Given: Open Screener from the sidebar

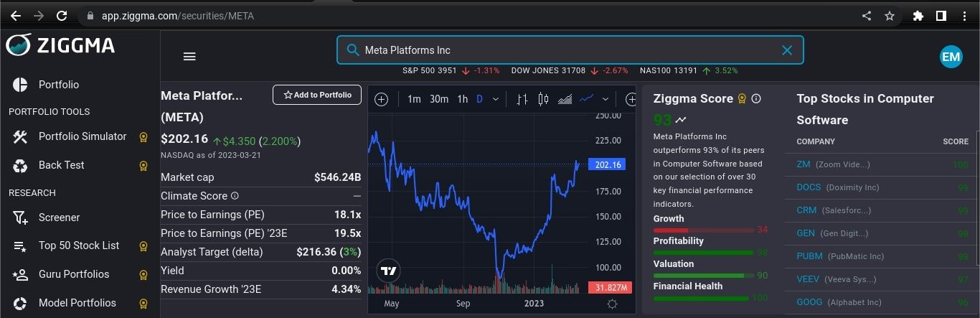Looking at the screenshot, I should (x=59, y=218).
